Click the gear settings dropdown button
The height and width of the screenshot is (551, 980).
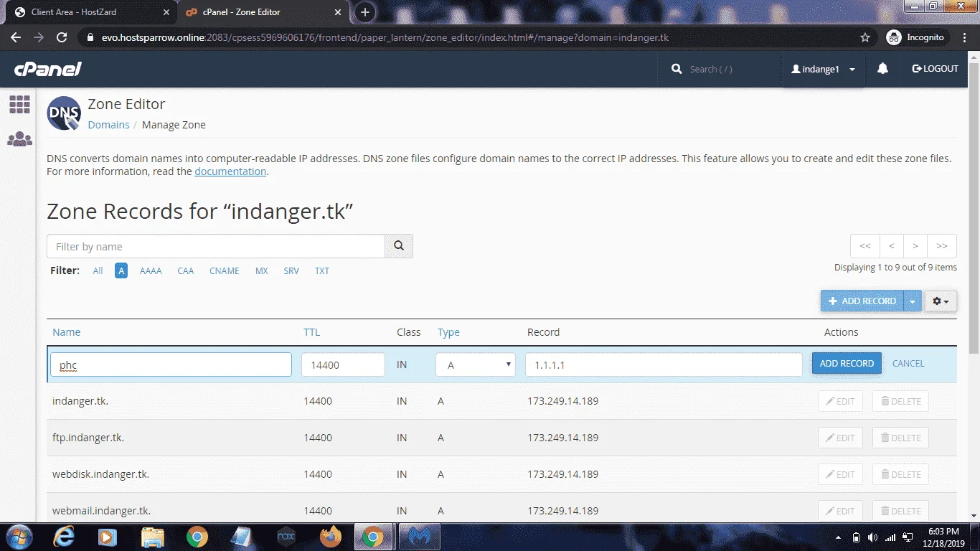click(941, 301)
